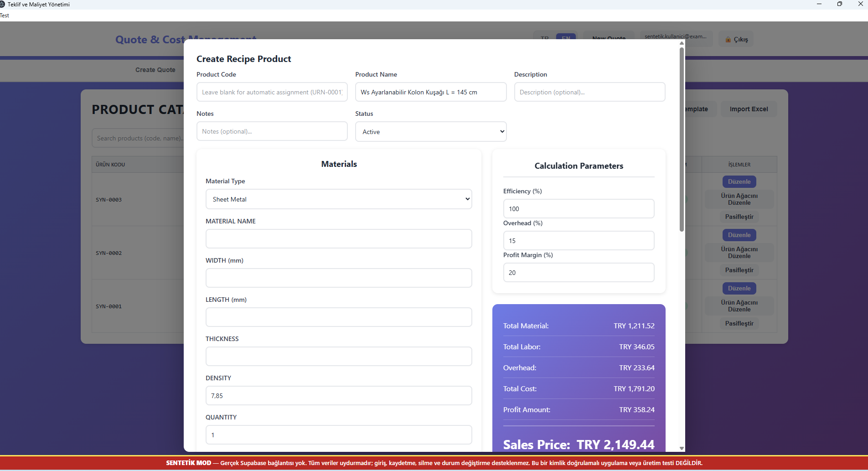Click Düzenle for SYN-0001
The image size is (868, 471).
(x=739, y=288)
